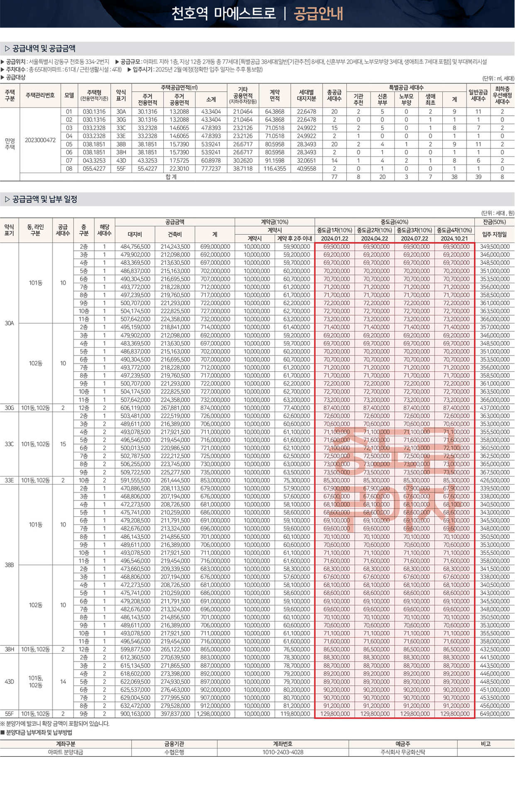The width and height of the screenshot is (515, 812).
Task: Click the '중도금(40%)' group header
Action: (x=395, y=222)
